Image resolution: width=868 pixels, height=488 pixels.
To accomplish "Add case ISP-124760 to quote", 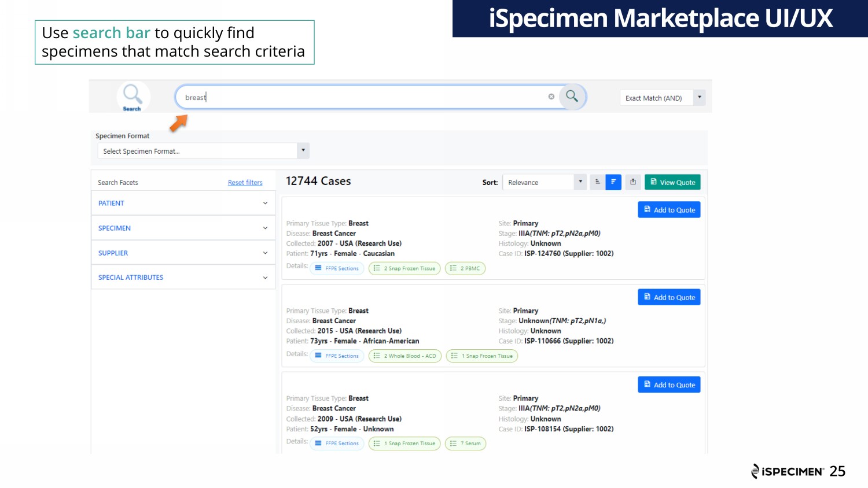I will [x=669, y=210].
